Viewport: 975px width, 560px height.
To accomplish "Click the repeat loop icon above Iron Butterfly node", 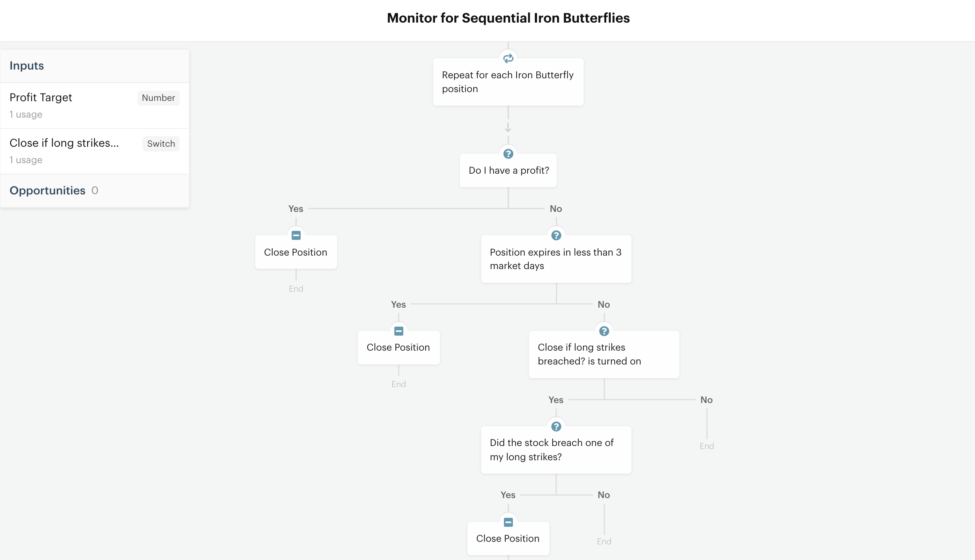I will coord(508,59).
